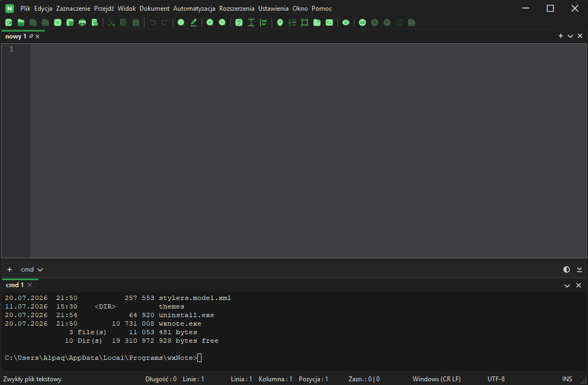
Task: Click the square frame selection icon
Action: pos(305,22)
